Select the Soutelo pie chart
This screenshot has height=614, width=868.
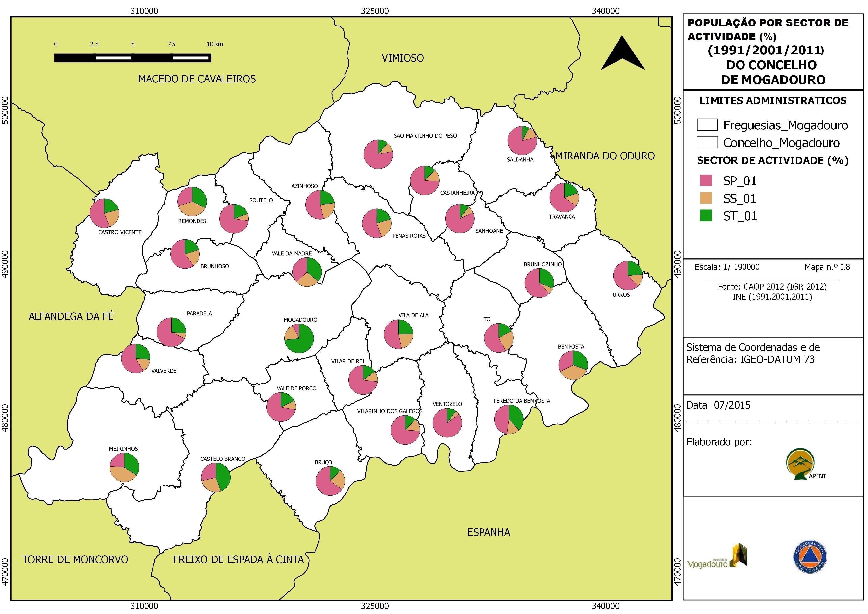(x=234, y=219)
